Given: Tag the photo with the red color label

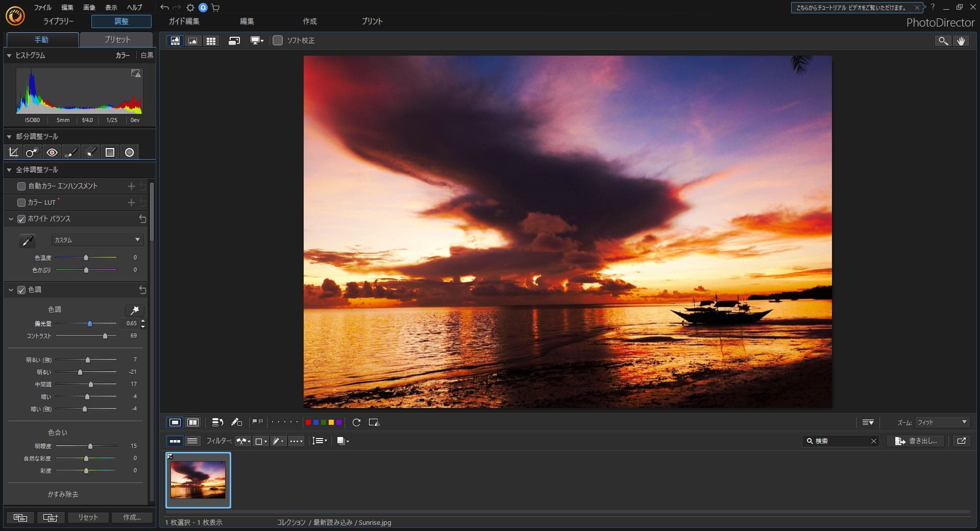Looking at the screenshot, I should (308, 422).
